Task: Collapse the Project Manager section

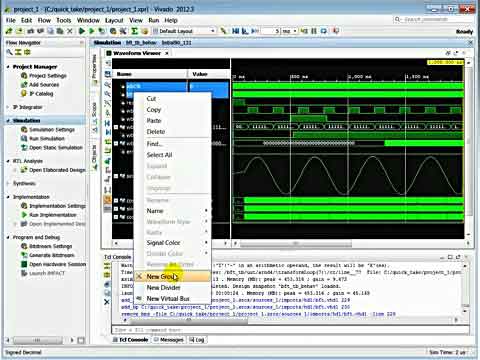Action: click(8, 67)
